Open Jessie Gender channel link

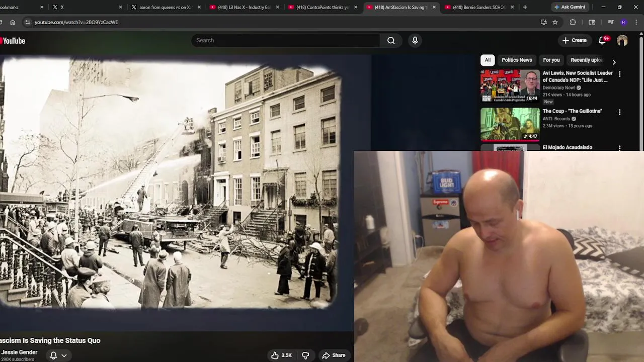(x=19, y=352)
